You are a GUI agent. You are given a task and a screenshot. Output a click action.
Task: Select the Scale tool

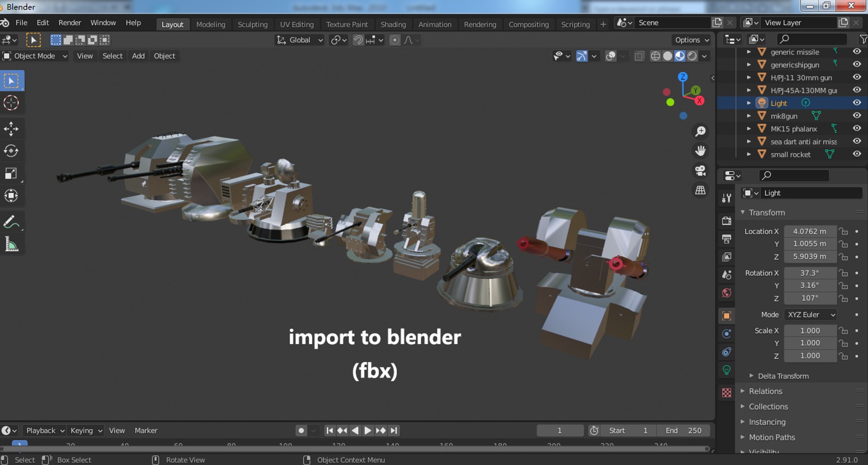(x=11, y=174)
